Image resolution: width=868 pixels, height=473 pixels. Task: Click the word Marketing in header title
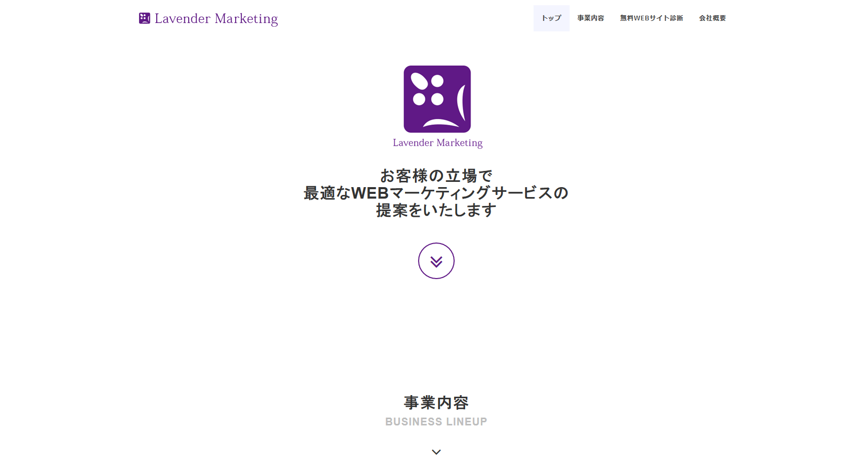246,19
